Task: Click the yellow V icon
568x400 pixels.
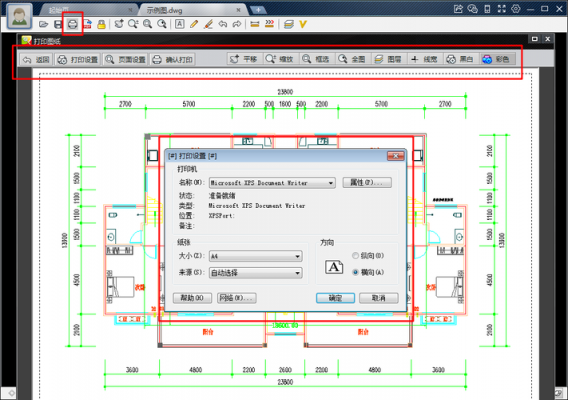Action: tap(303, 24)
